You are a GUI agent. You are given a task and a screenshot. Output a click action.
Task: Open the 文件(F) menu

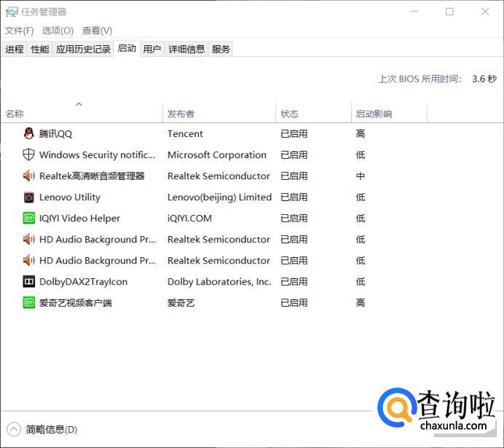[19, 31]
